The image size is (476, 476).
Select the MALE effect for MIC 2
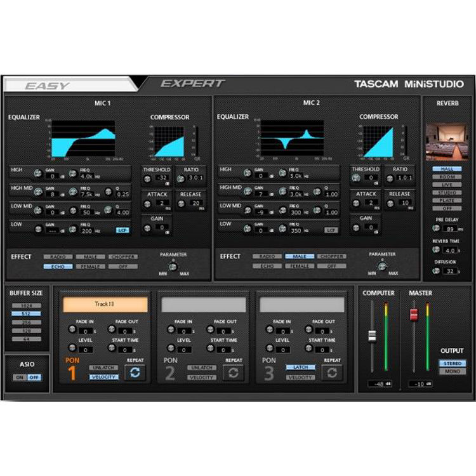(x=300, y=256)
